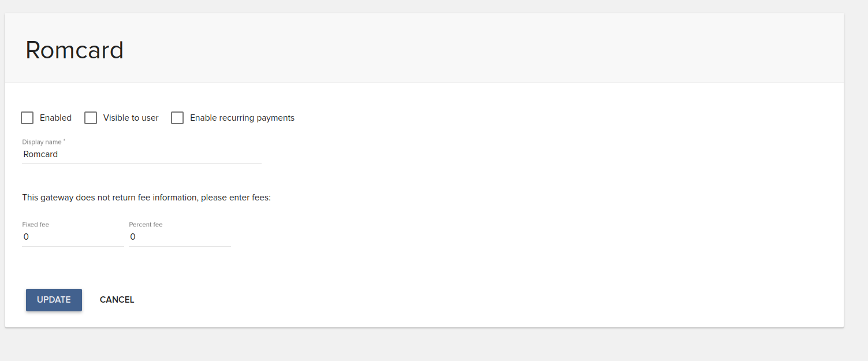Click the 'Enabled' label text
The width and height of the screenshot is (868, 361).
55,118
